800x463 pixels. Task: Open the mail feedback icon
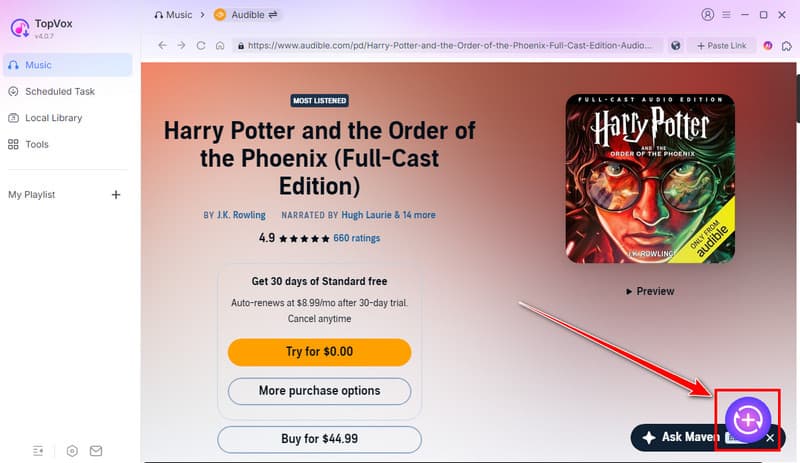coord(96,451)
